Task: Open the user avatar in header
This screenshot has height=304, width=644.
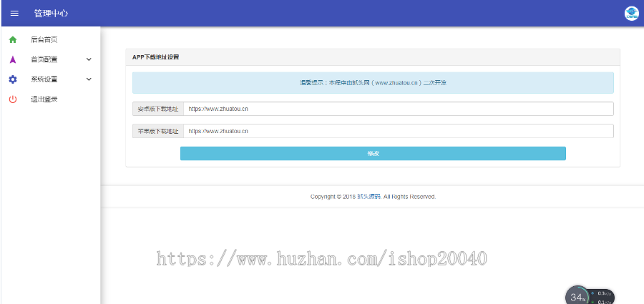Action: (x=632, y=13)
